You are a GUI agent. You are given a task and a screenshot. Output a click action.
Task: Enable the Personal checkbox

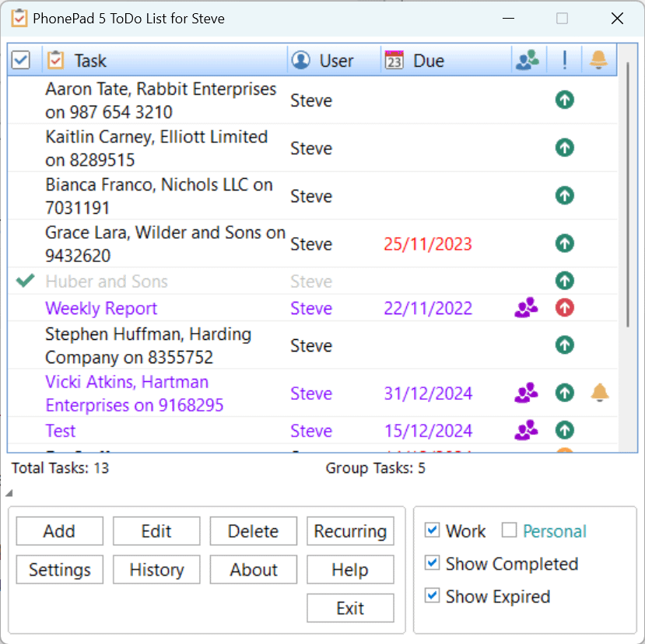tap(509, 530)
